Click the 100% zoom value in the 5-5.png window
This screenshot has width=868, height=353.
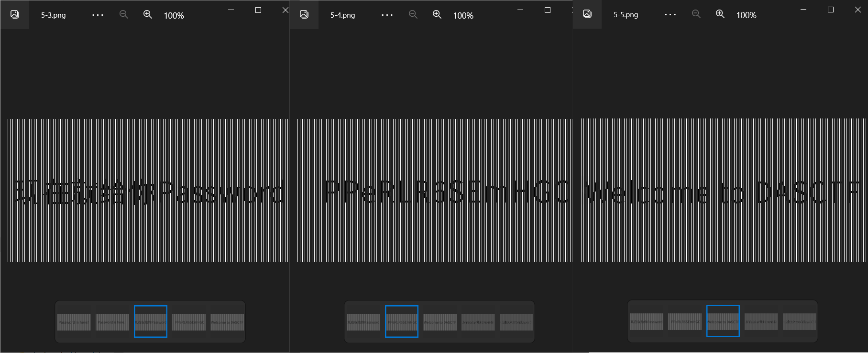point(747,15)
